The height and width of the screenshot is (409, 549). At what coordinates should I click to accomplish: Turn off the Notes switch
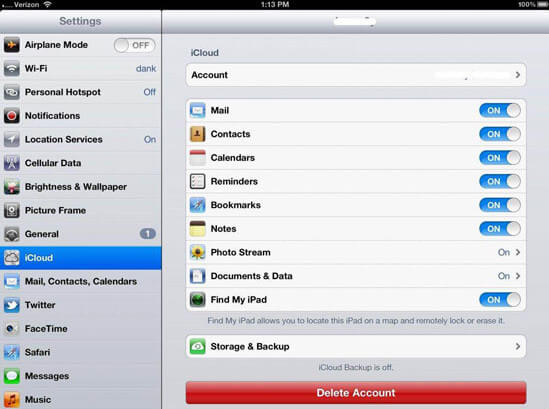coord(500,229)
